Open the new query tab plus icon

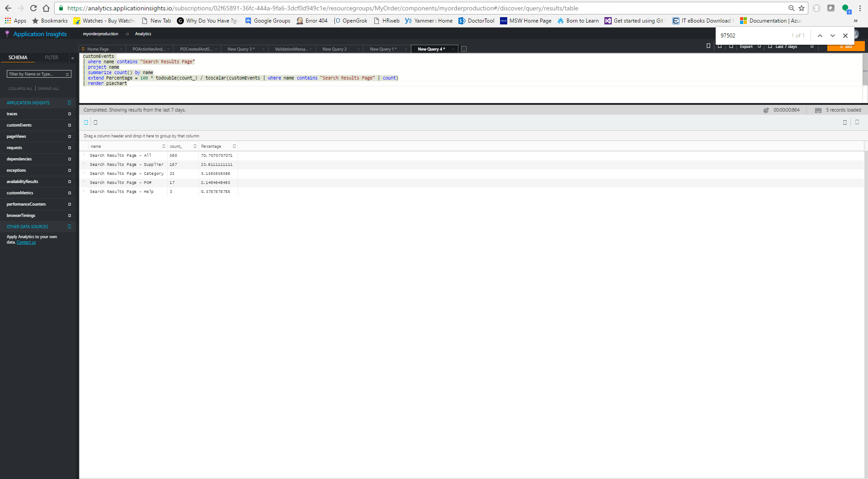click(463, 49)
